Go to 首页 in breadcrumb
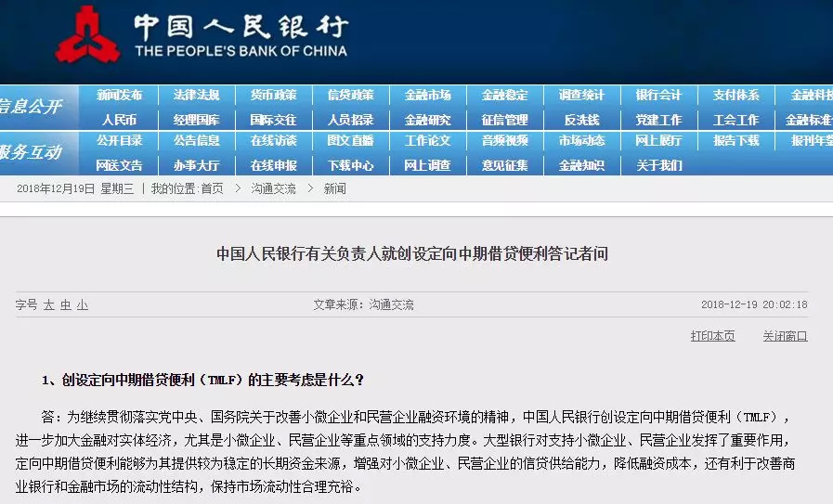Screen dimensions: 833x504 click(x=212, y=188)
